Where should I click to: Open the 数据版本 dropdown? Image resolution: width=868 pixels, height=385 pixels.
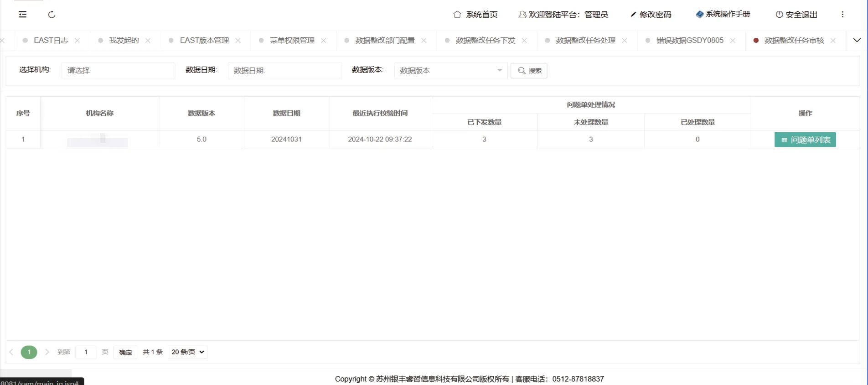(x=450, y=71)
